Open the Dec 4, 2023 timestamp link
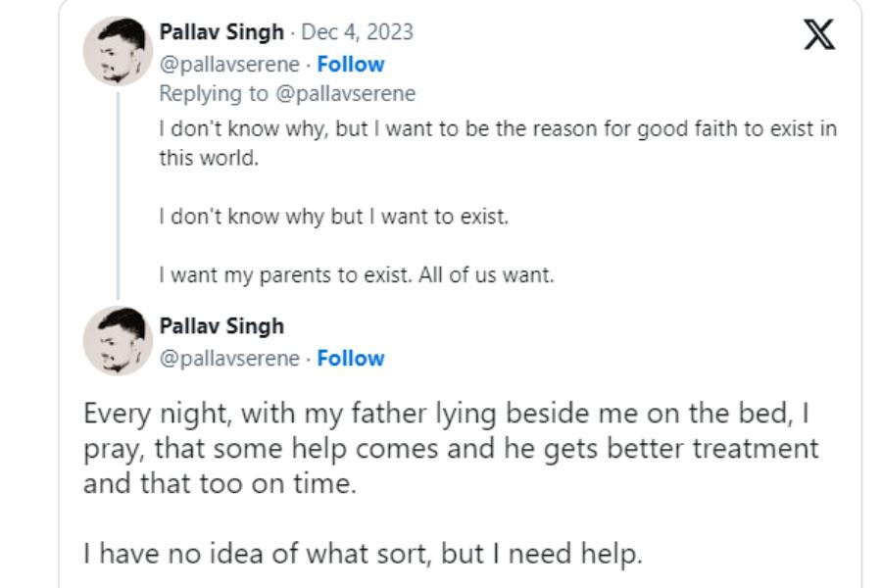Viewport: 882px width, 588px height. click(x=357, y=31)
